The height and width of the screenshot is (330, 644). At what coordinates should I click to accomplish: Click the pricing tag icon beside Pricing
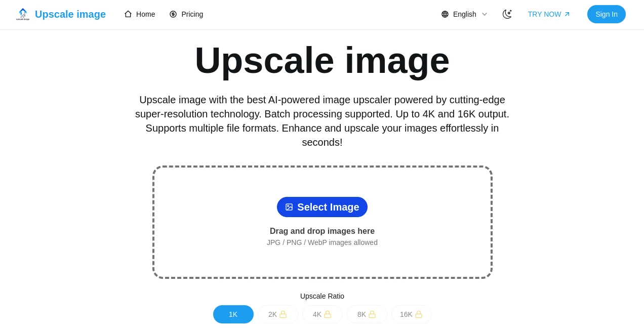point(173,14)
